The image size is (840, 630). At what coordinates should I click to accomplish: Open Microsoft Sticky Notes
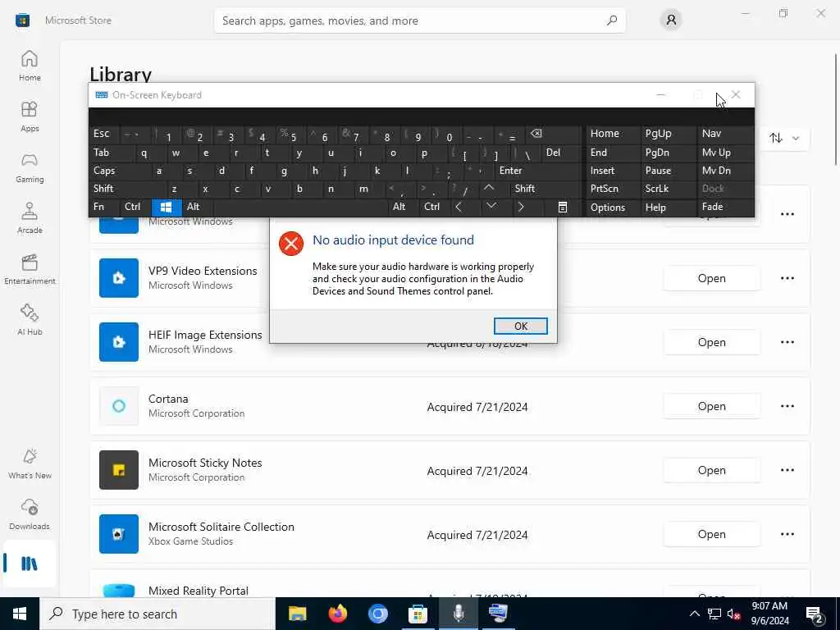[x=711, y=470]
